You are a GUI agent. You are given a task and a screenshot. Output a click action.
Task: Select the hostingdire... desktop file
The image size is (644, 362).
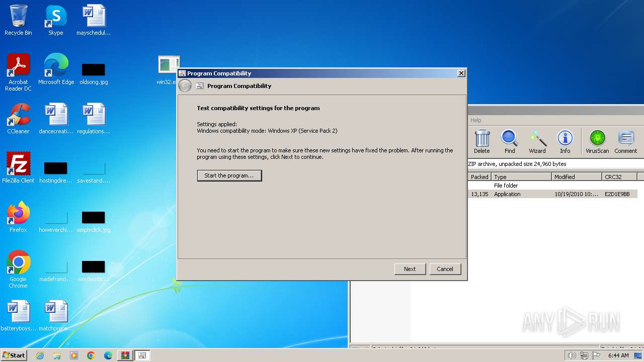pos(56,171)
